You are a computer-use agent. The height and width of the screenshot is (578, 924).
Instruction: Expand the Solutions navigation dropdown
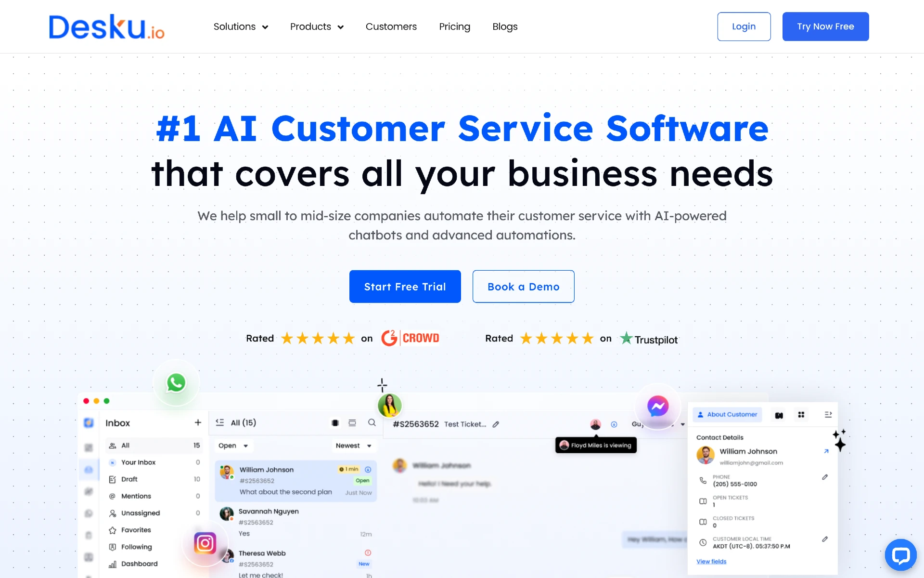click(242, 26)
